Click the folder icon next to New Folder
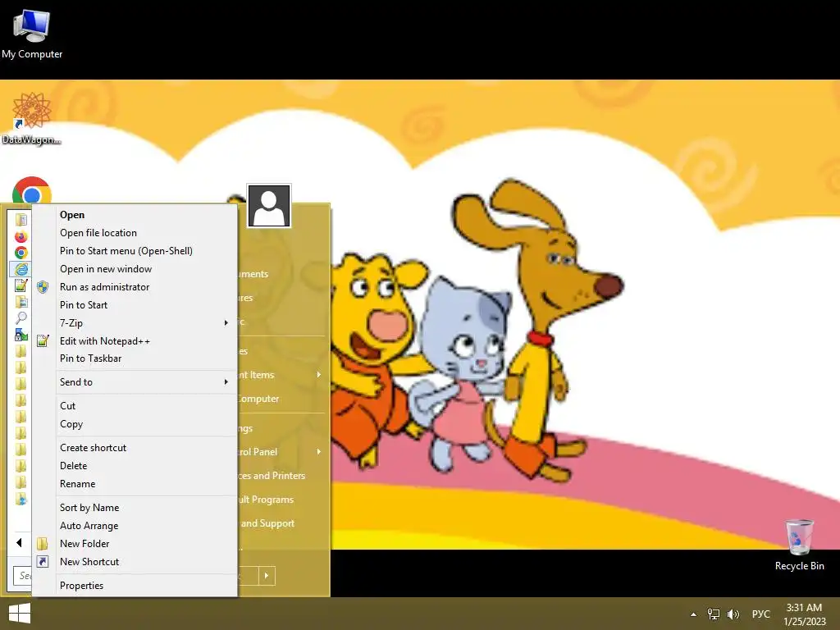Image resolution: width=840 pixels, height=630 pixels. (x=43, y=544)
